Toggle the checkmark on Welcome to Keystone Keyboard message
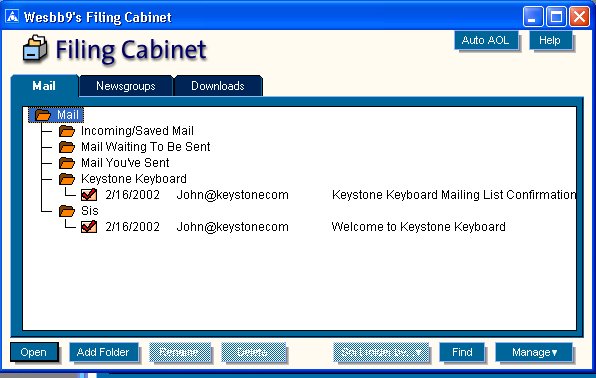 tap(89, 227)
